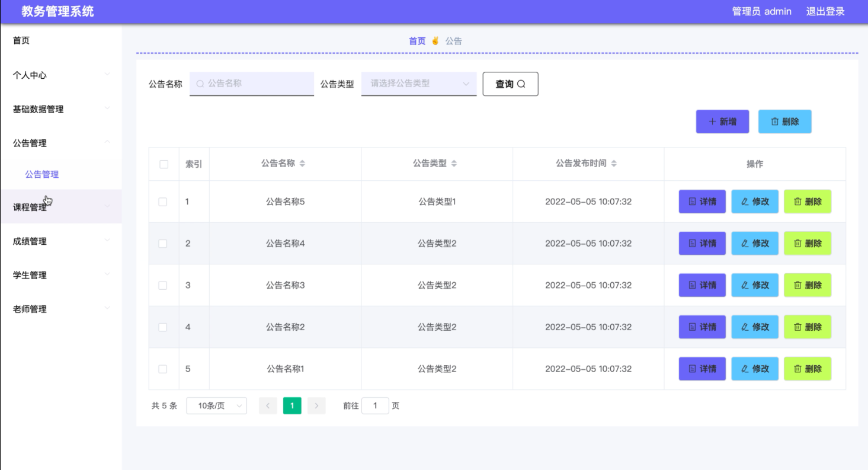
Task: Click the 详情 document icon for 公告名称2
Action: tap(693, 327)
